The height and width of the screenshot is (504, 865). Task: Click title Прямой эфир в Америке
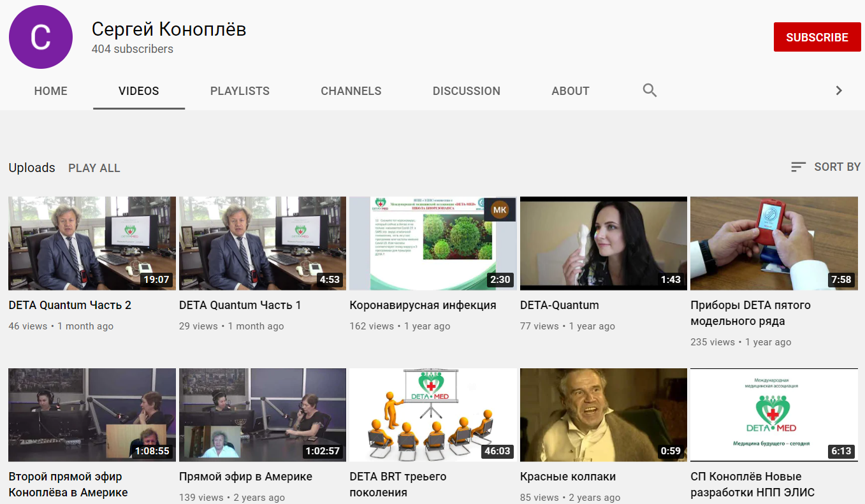coord(245,477)
